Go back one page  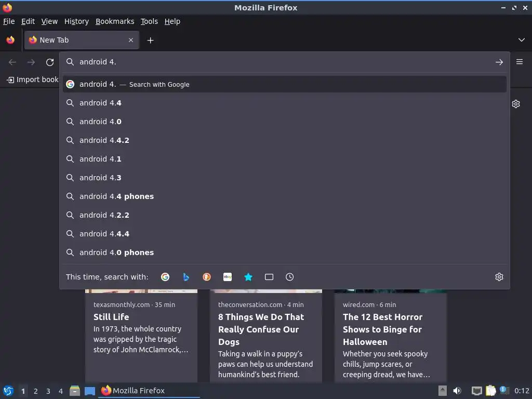[x=12, y=62]
